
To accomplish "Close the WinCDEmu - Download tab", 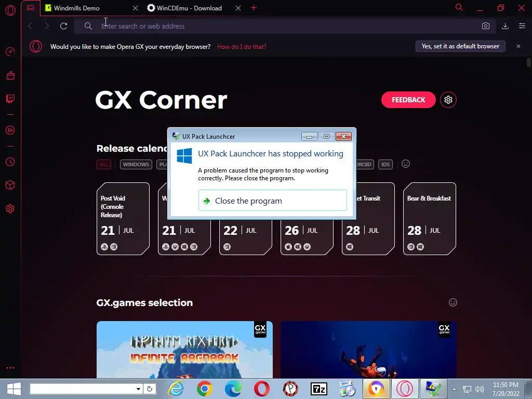I will pos(238,8).
